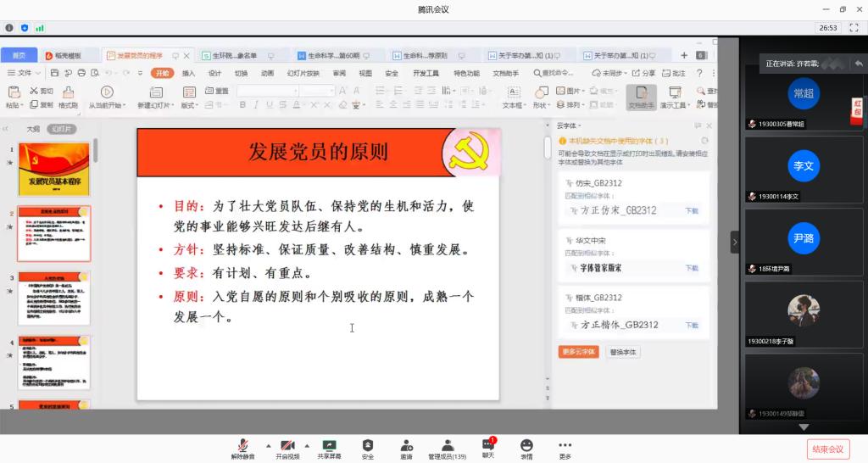
Task: Switch to the 大纲 outline tab
Action: pyautogui.click(x=33, y=129)
